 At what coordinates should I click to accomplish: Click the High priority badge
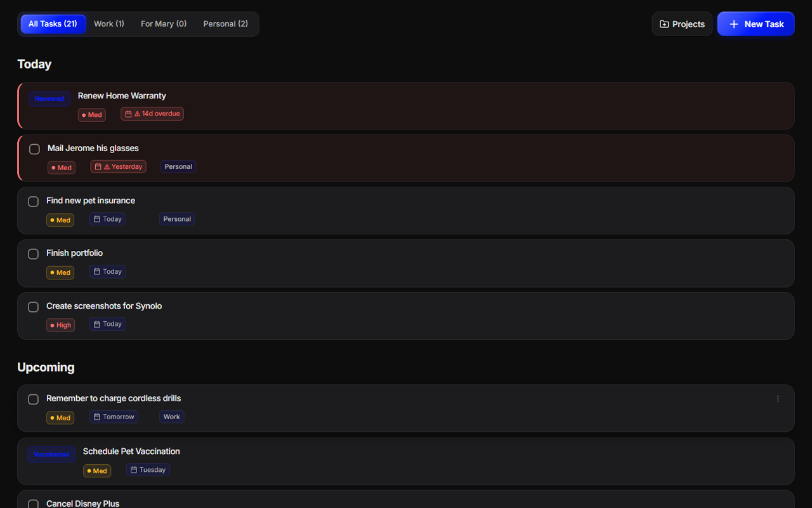pos(60,325)
